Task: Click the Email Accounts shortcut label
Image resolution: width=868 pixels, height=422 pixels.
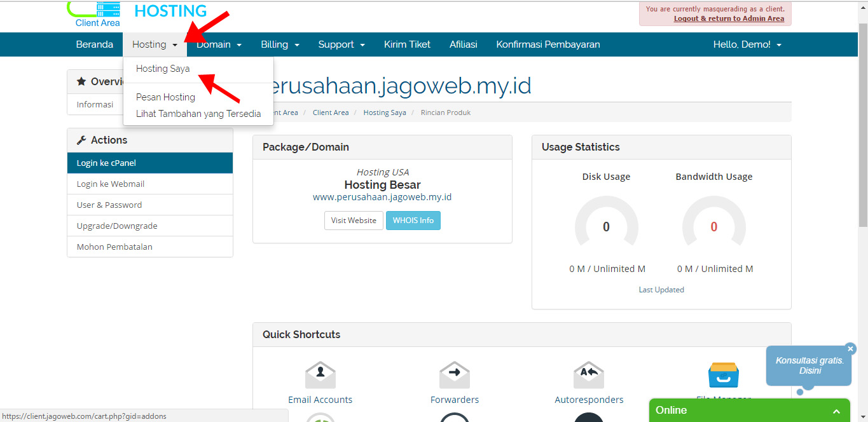Action: [x=320, y=400]
